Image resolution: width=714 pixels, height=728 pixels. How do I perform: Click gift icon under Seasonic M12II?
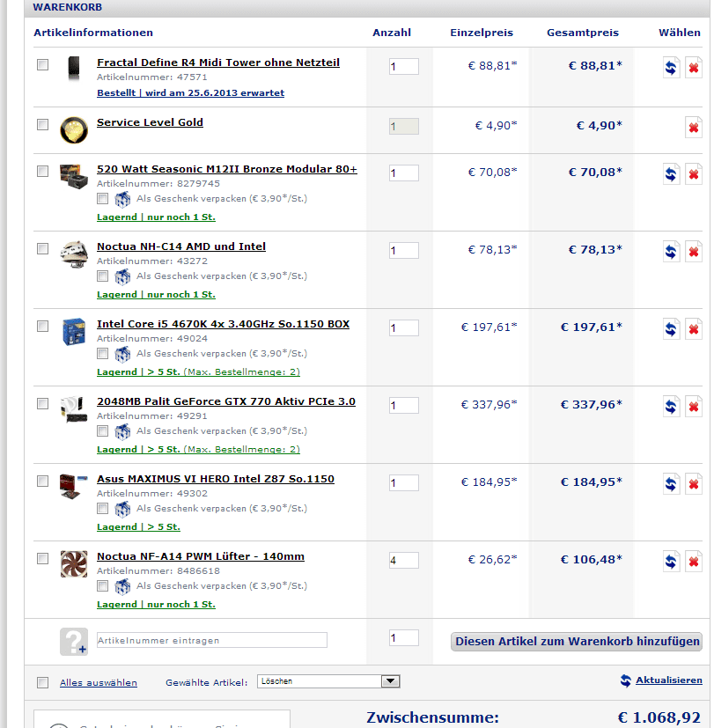122,199
